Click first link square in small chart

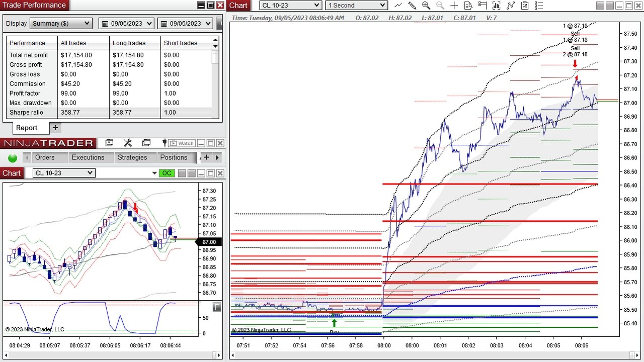pos(182,173)
